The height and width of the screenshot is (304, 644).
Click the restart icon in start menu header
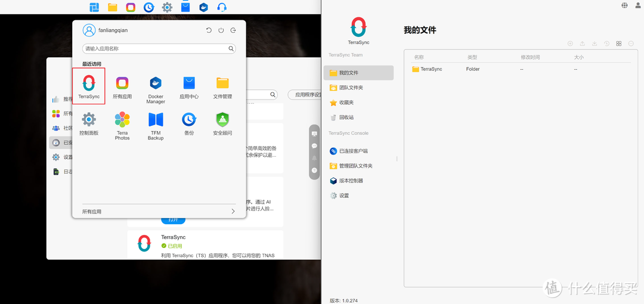(x=209, y=30)
